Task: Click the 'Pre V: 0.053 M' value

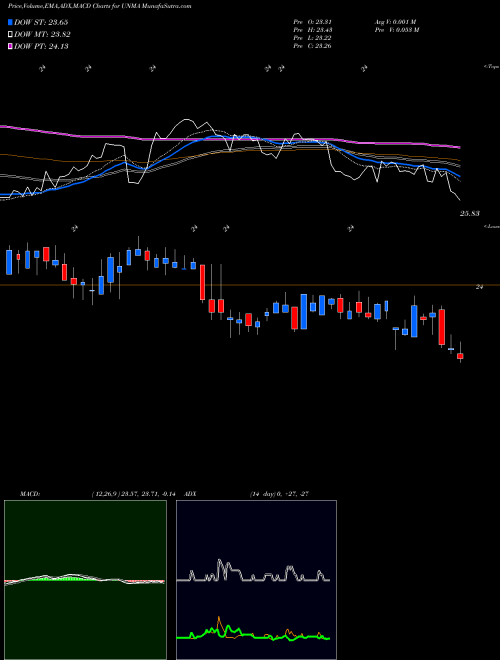Action: pyautogui.click(x=397, y=30)
